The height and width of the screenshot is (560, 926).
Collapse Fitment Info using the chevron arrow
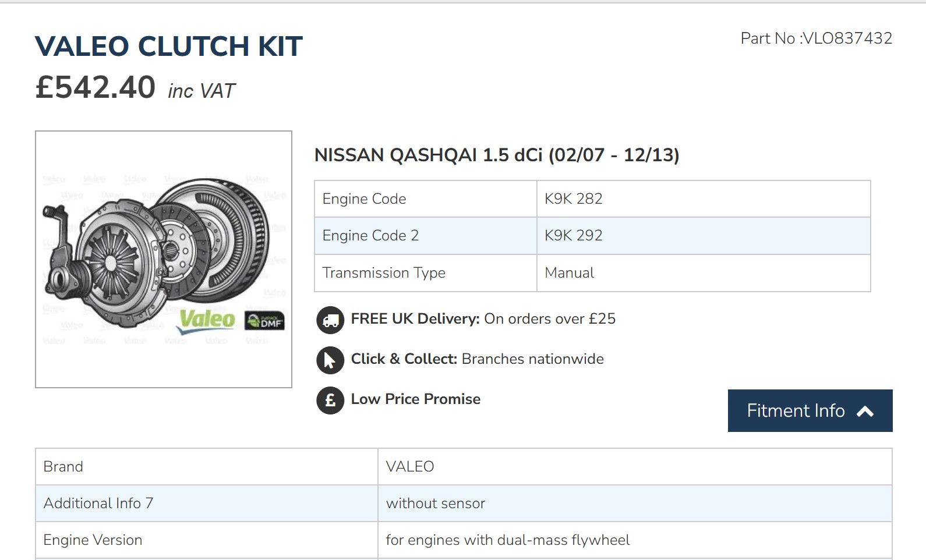click(865, 412)
